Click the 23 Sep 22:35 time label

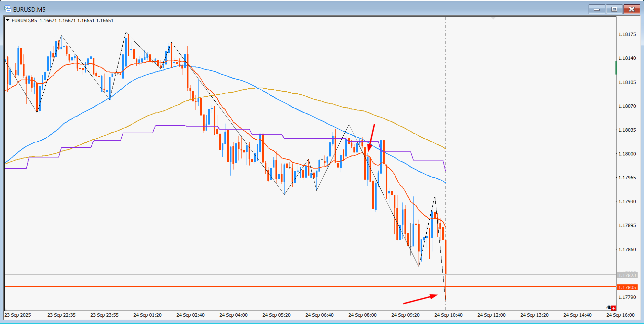(x=61, y=315)
